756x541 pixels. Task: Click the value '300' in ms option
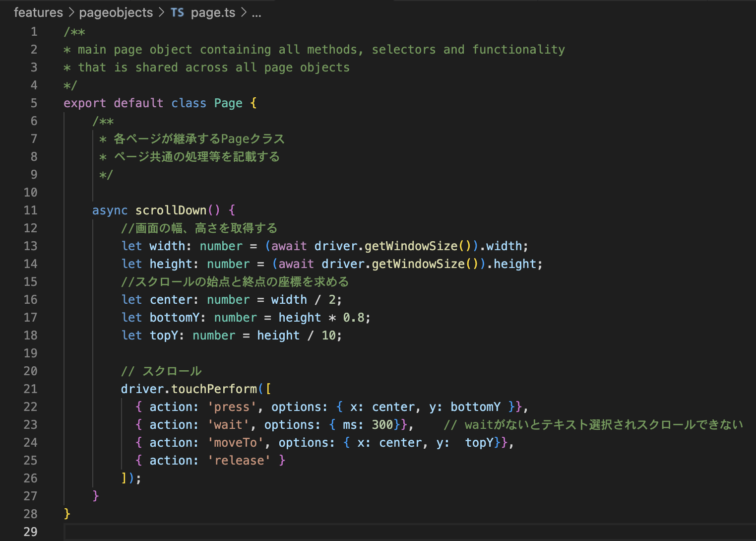382,425
